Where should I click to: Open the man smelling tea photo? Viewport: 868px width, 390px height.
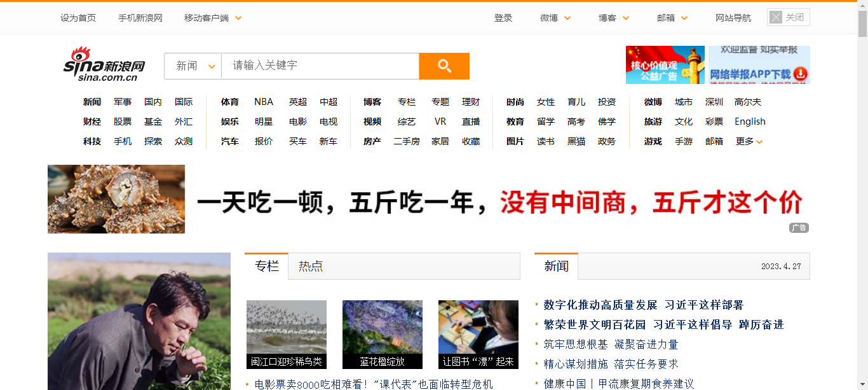139,321
